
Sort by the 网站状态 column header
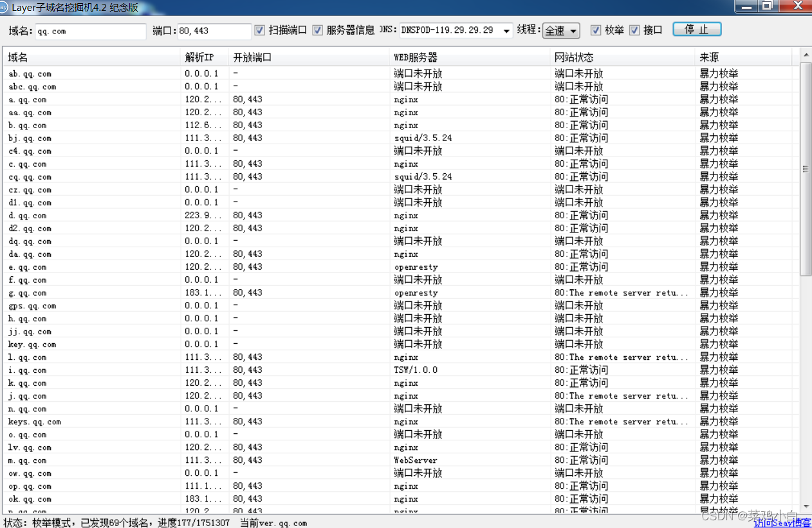[x=623, y=57]
